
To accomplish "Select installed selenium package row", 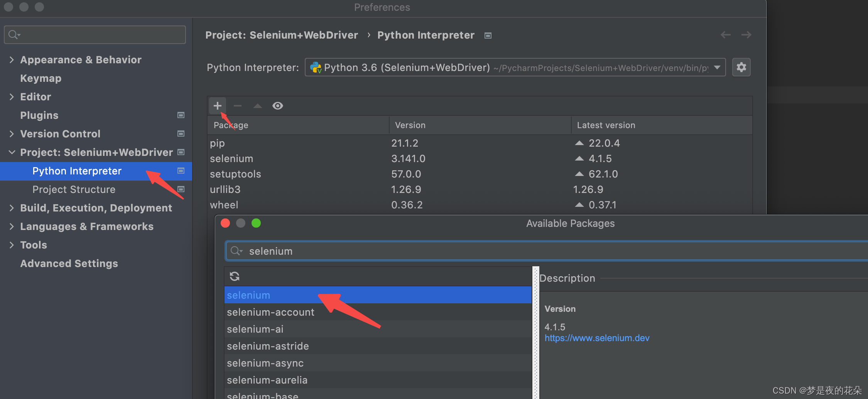I will [480, 159].
